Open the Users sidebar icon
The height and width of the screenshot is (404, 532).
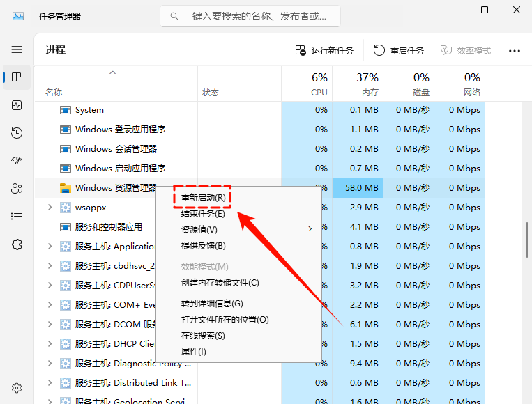pos(17,189)
